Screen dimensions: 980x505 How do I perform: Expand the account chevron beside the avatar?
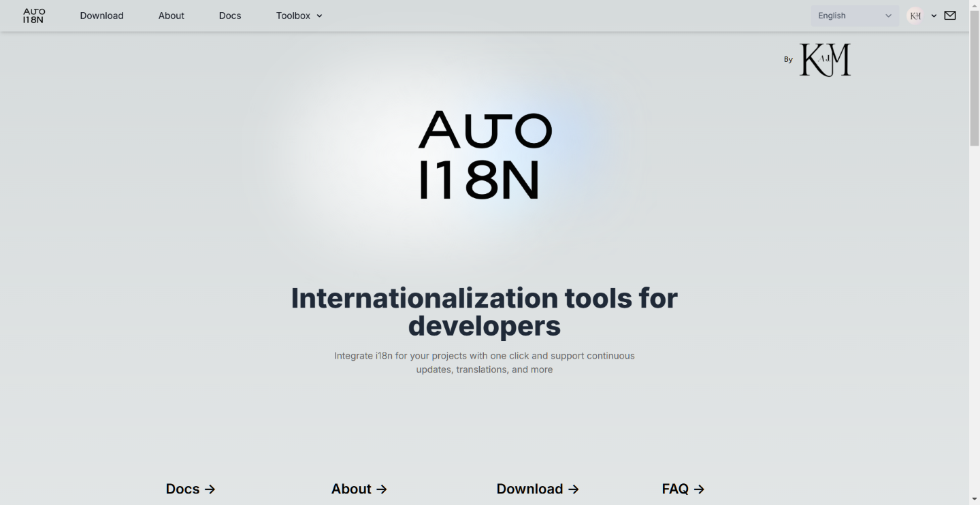934,15
